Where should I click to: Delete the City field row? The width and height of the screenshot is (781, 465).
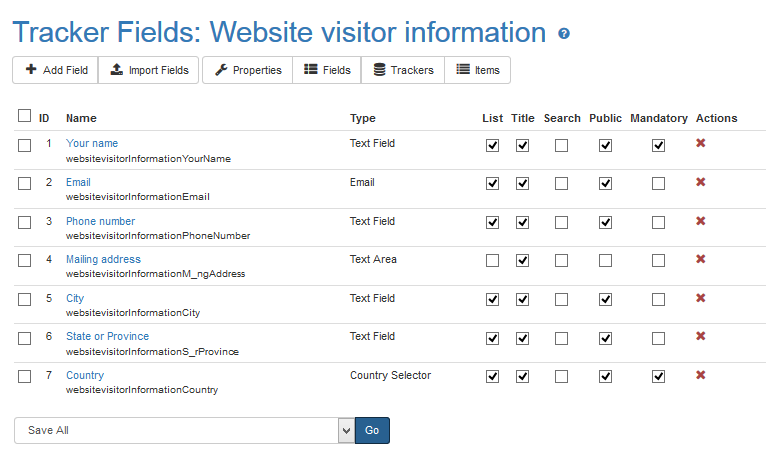coord(701,298)
